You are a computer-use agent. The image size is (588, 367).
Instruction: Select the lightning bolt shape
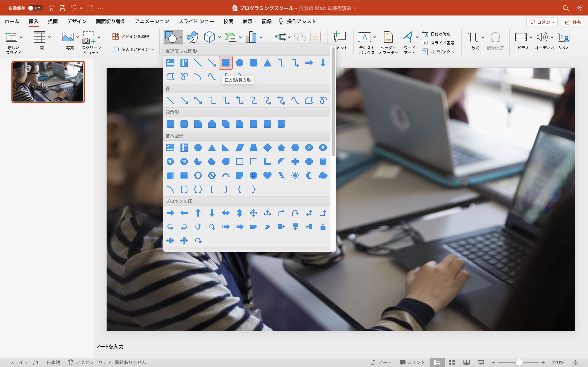pyautogui.click(x=281, y=175)
